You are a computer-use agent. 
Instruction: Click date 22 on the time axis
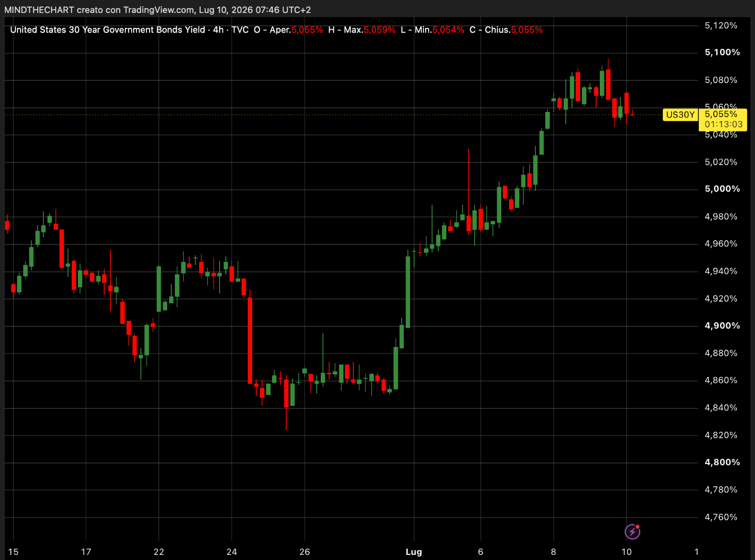[x=159, y=552]
